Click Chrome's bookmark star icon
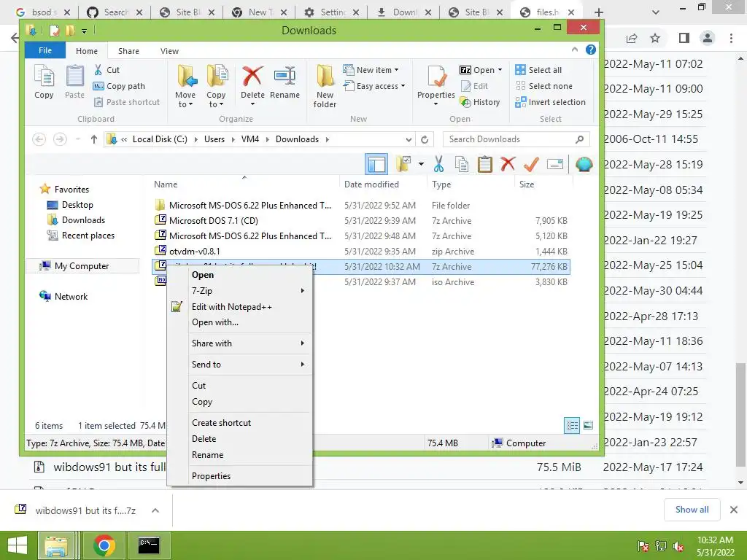Viewport: 747px width, 560px height. point(656,38)
